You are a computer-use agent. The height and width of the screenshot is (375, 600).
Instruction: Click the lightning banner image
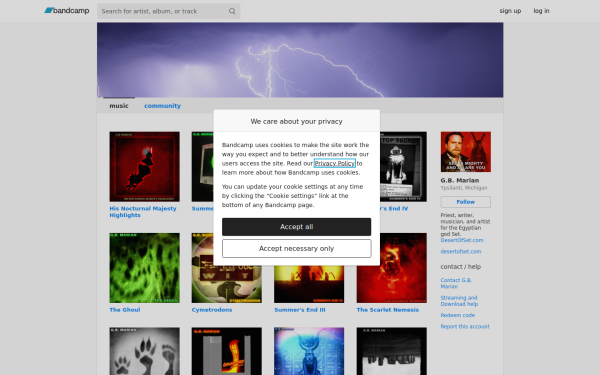(x=300, y=60)
